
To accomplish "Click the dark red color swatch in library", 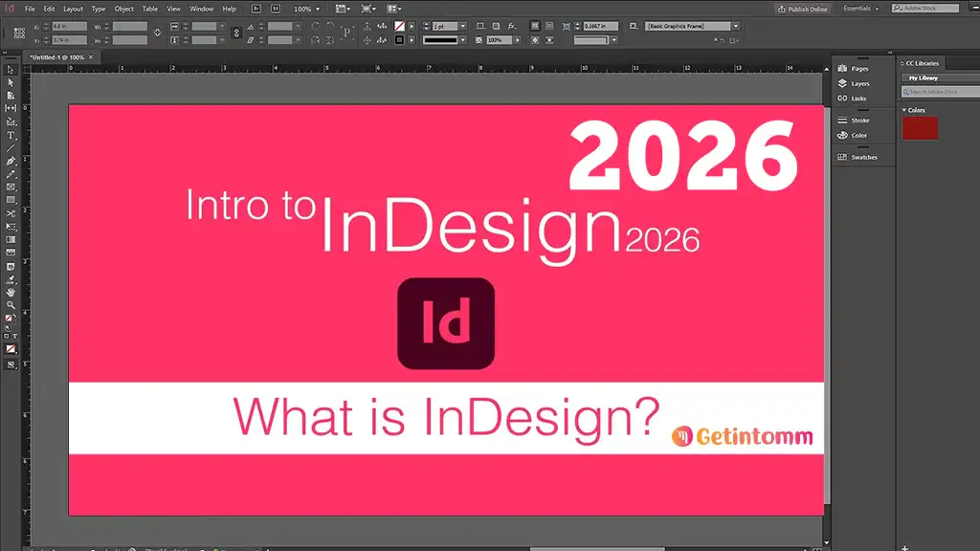I will [x=920, y=128].
